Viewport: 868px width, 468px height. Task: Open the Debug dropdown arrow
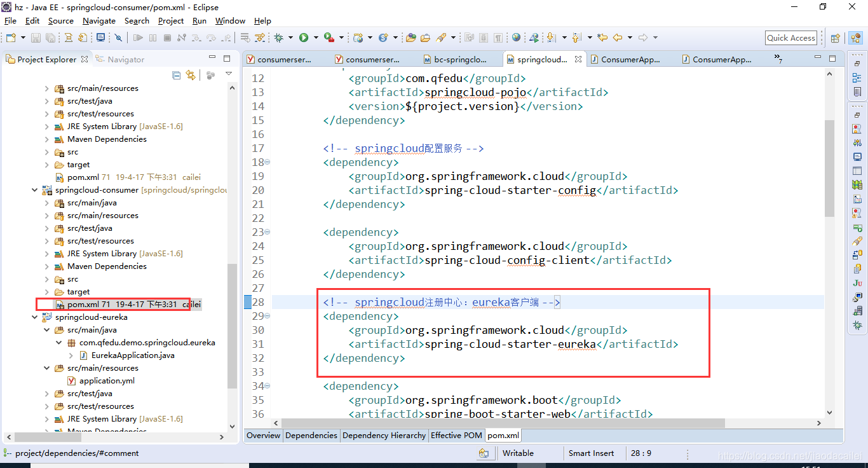290,38
